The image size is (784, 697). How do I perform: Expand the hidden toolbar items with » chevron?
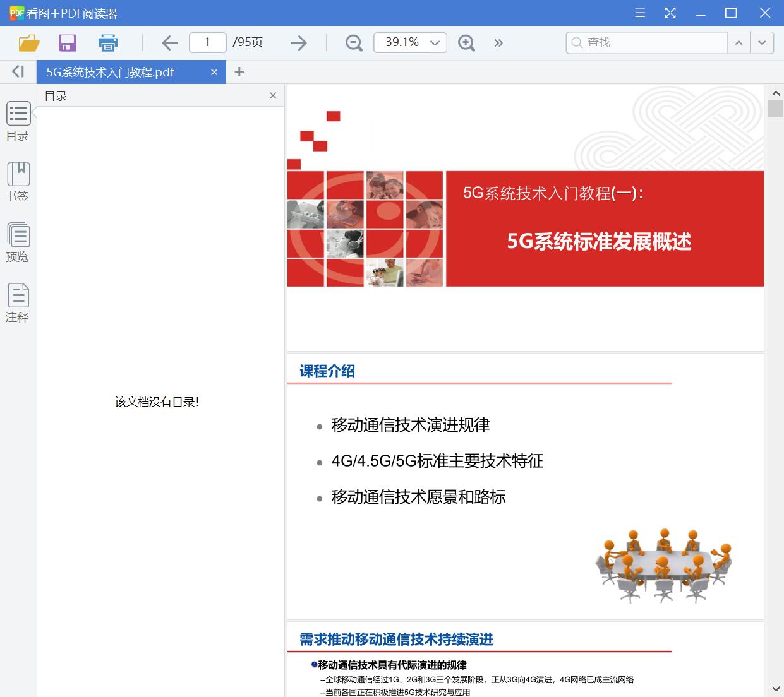click(x=498, y=42)
